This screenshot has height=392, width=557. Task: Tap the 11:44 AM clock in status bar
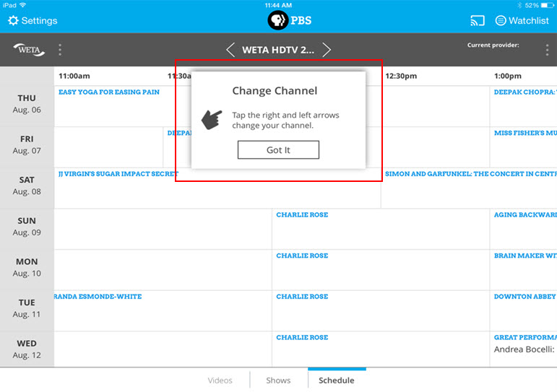tap(278, 5)
